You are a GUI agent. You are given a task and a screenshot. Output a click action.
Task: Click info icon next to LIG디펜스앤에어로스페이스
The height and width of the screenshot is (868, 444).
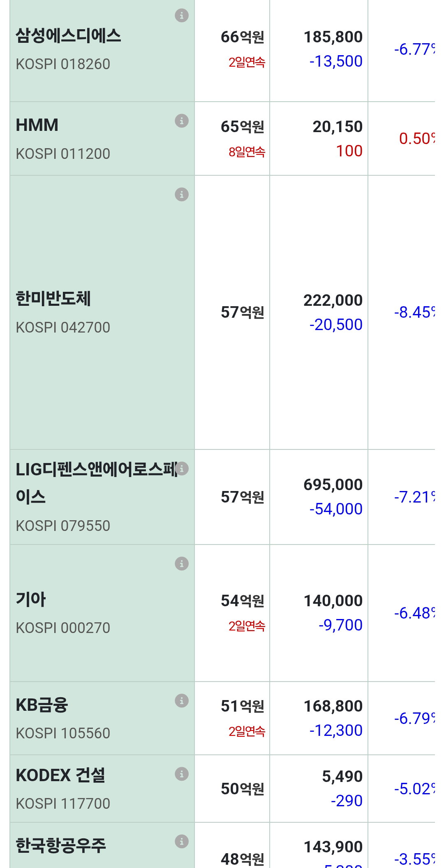pos(182,468)
